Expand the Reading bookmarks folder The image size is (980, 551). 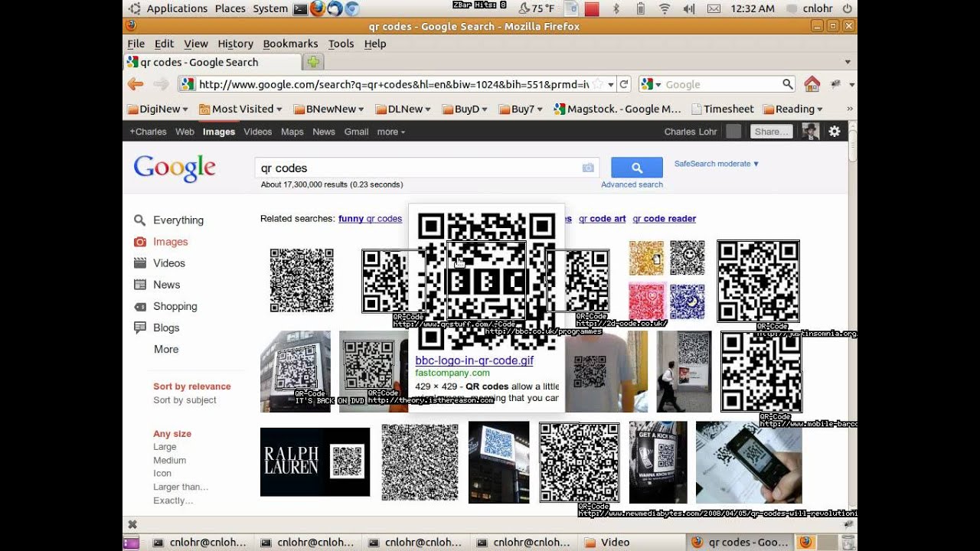tap(793, 109)
